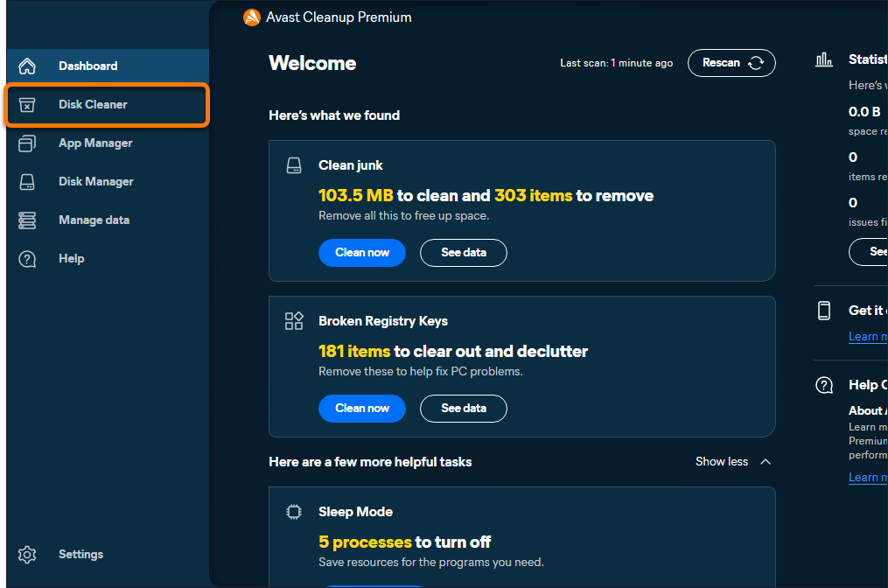Click the '0.0 B' statistics value
Viewport: 888px width, 588px height.
point(864,112)
